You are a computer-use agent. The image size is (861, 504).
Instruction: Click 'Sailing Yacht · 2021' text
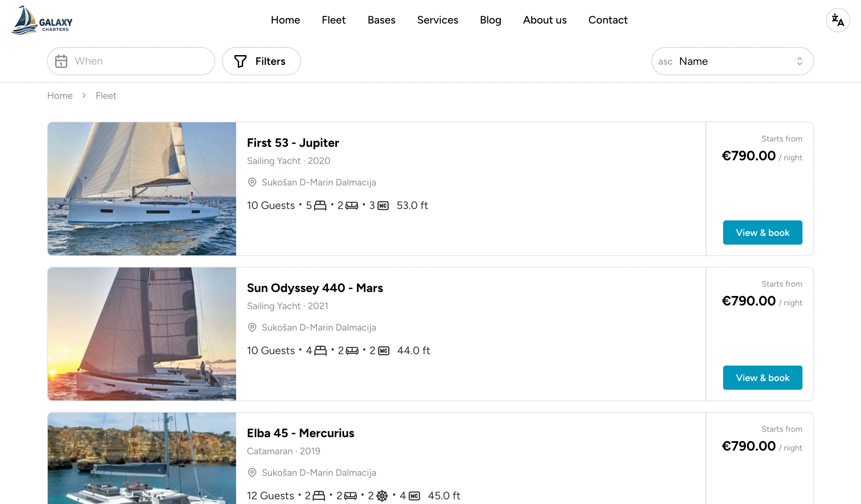(x=287, y=305)
